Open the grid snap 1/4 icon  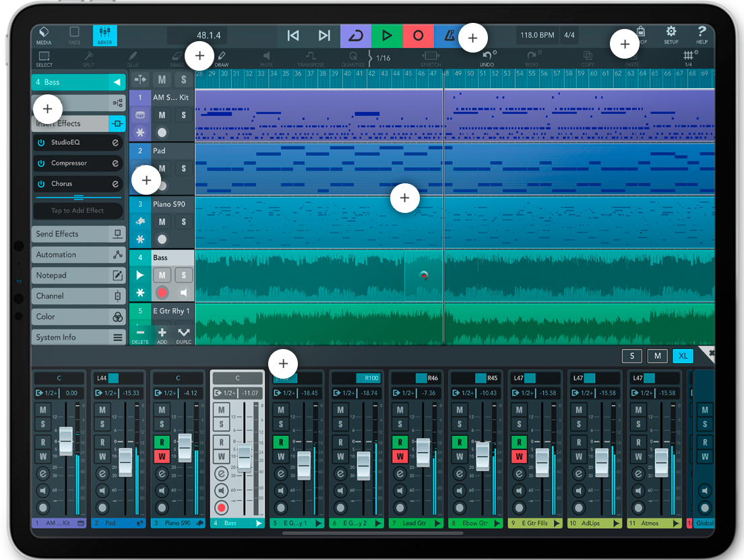tap(689, 55)
